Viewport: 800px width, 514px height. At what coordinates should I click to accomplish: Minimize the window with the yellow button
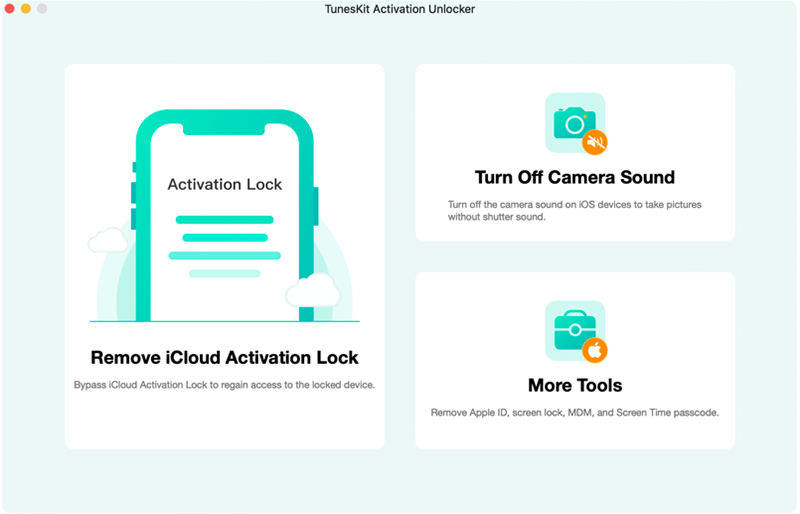pyautogui.click(x=26, y=9)
